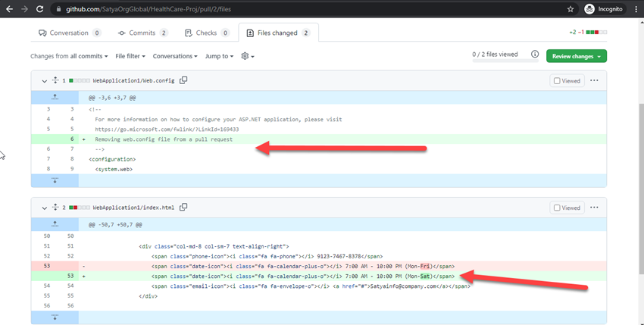Click the address bar URL

[x=148, y=9]
